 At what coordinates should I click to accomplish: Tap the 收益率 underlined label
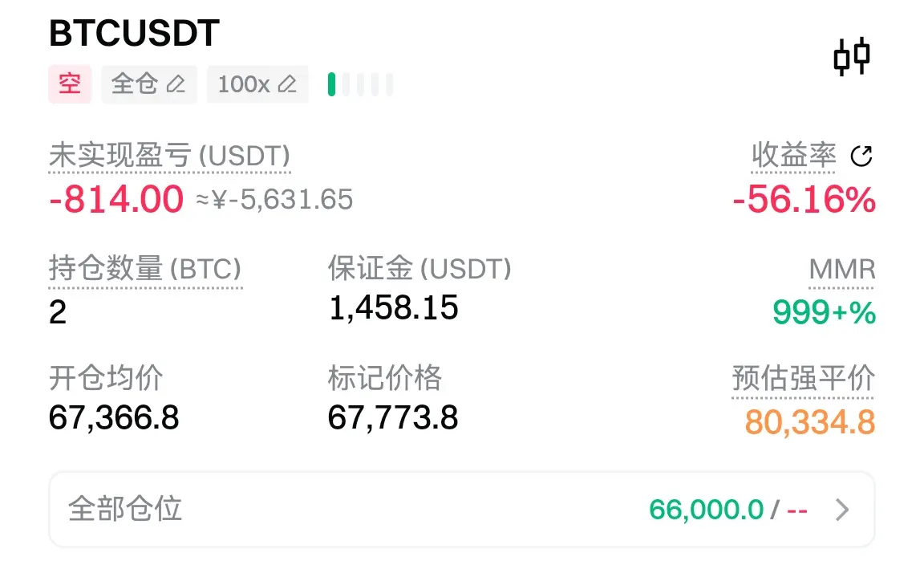coord(793,156)
